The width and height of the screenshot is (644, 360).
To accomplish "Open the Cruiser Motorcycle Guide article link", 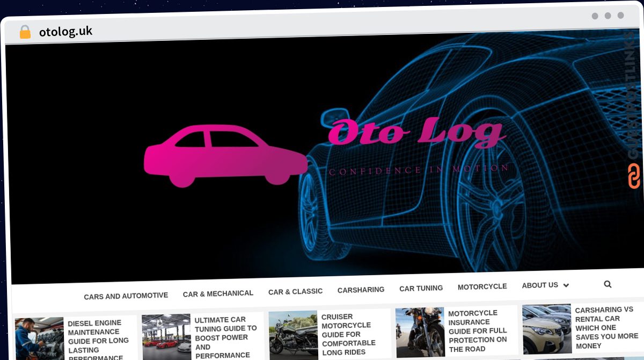I will [349, 334].
